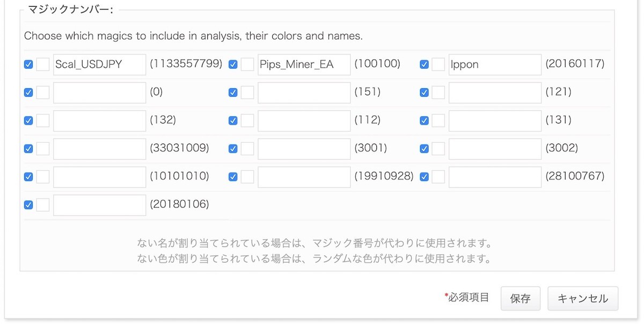This screenshot has width=644, height=324.
Task: Focus name field for magic 151
Action: (304, 92)
